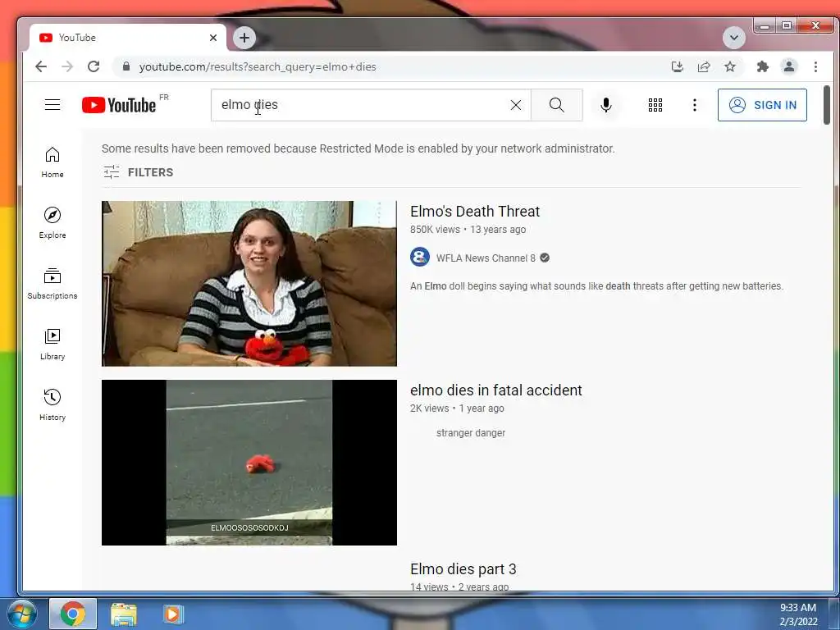This screenshot has width=840, height=630.
Task: Reload the YouTube results page
Action: tap(94, 66)
